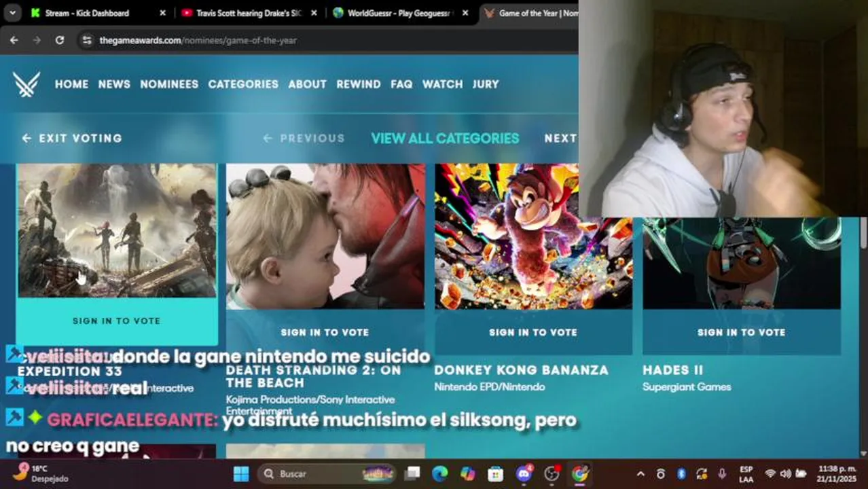Open REWIND in site navigation
868x489 pixels.
pyautogui.click(x=358, y=84)
